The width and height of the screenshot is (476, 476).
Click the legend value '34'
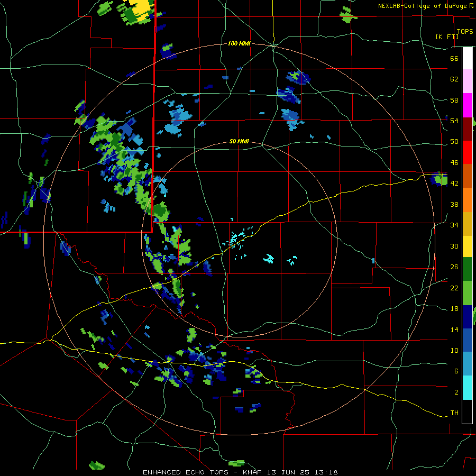point(454,225)
